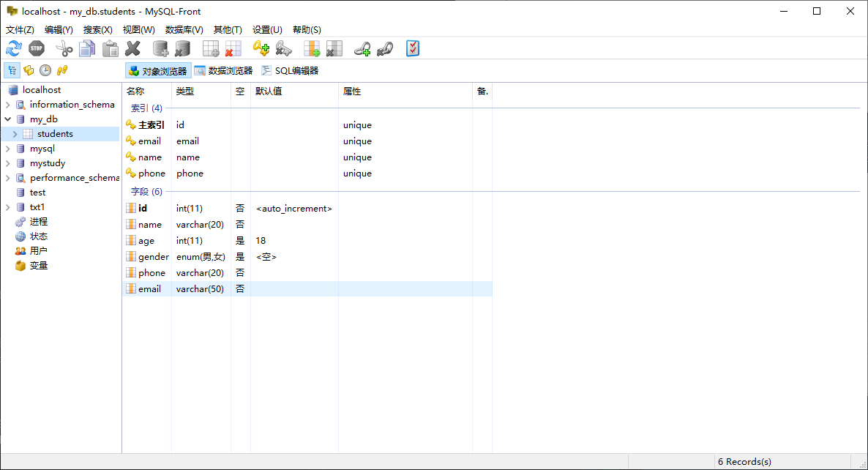Click the refresh icon on the toolbar
Image resolution: width=868 pixels, height=470 pixels.
coord(13,48)
